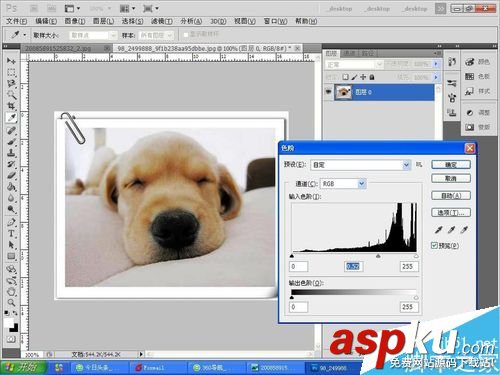Open the 颜色 color panel
500x375 pixels.
coord(478,62)
